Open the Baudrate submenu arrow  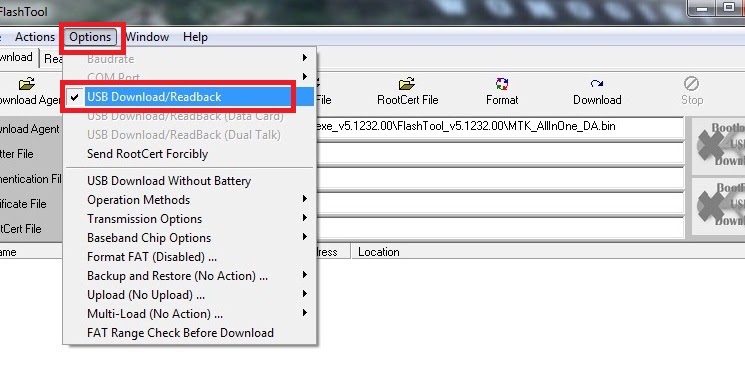click(x=305, y=58)
